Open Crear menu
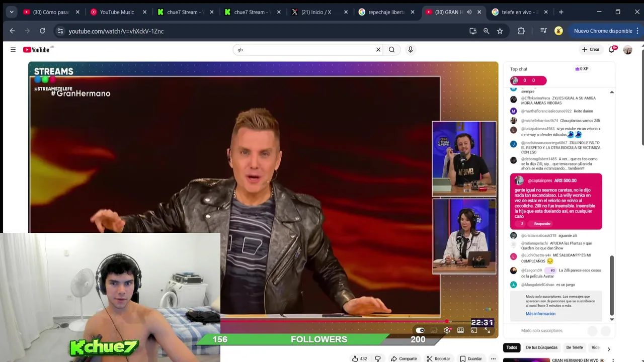 click(591, 49)
